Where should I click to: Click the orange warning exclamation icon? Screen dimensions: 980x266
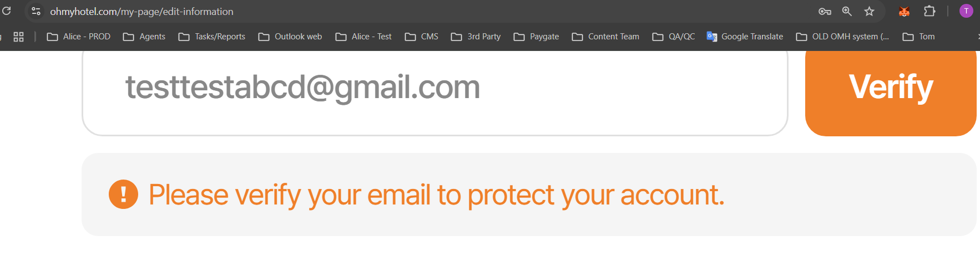[123, 195]
